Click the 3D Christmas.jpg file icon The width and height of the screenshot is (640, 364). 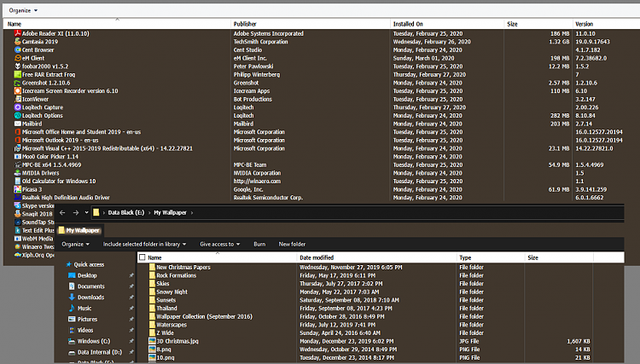(x=152, y=341)
